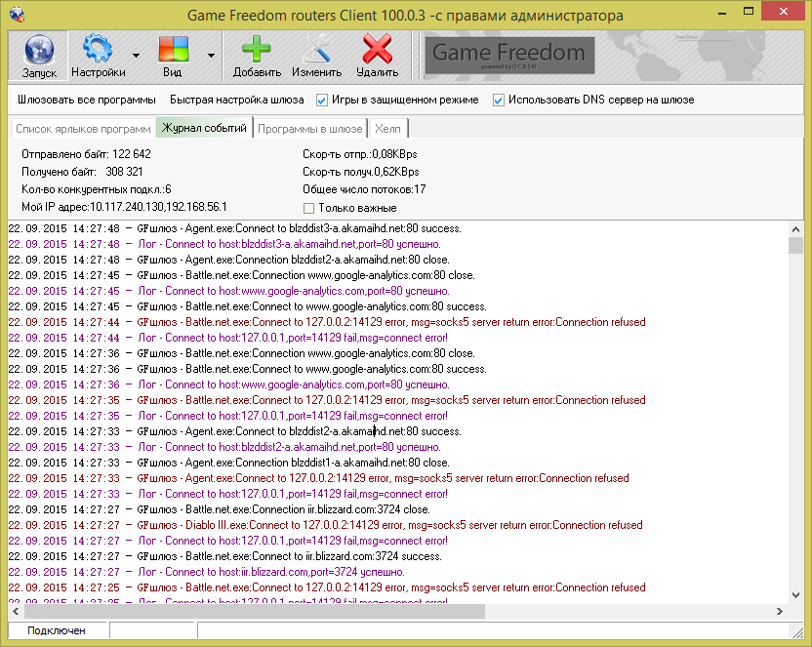The width and height of the screenshot is (812, 647).
Task: Click the vertical scrollbar thumb
Action: point(795,245)
